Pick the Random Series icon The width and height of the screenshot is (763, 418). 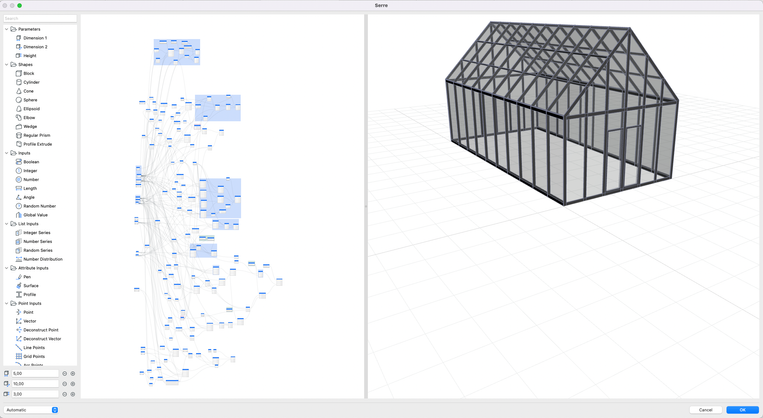point(18,250)
